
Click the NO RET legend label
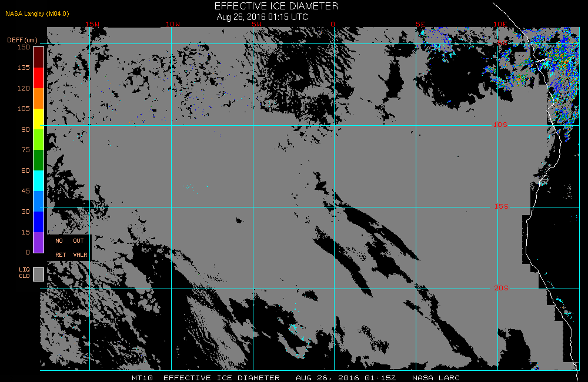pos(60,248)
